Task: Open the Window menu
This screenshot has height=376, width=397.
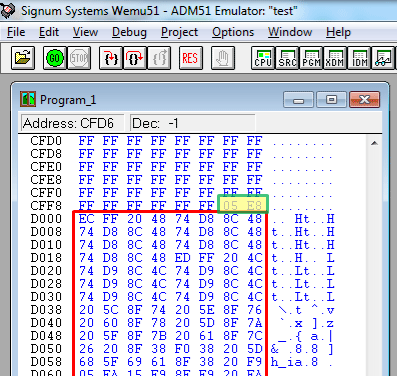Action: pos(290,32)
